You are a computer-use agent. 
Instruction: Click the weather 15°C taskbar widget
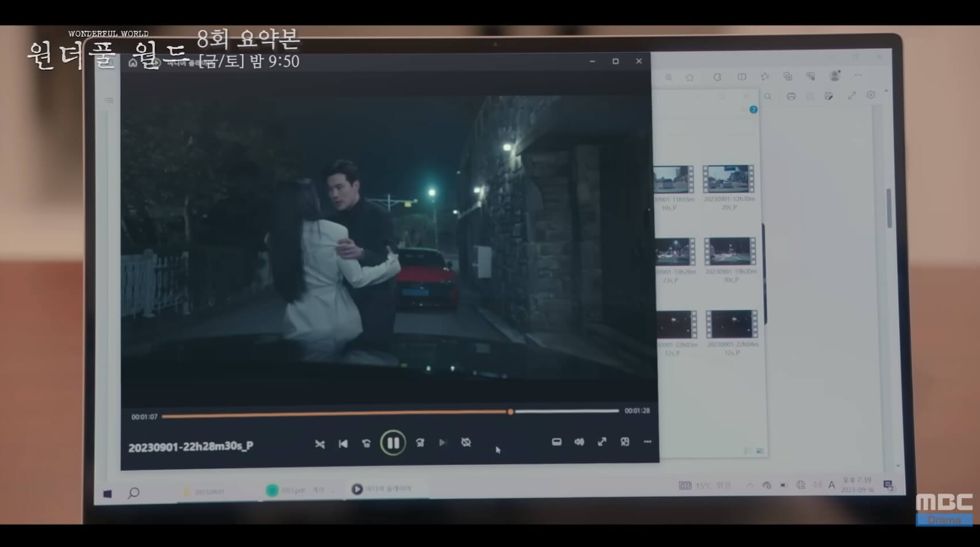click(x=705, y=486)
